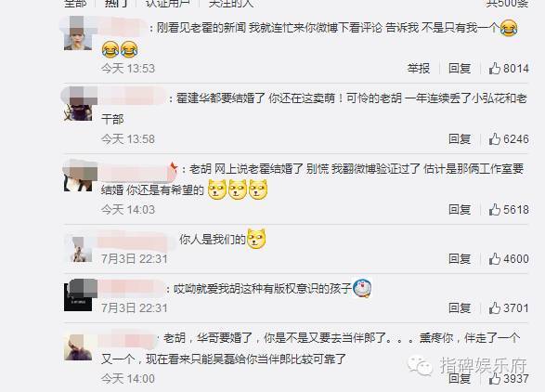Open avatar of the 今天 14:00 commenter
545x392 pixels.
pyautogui.click(x=78, y=347)
